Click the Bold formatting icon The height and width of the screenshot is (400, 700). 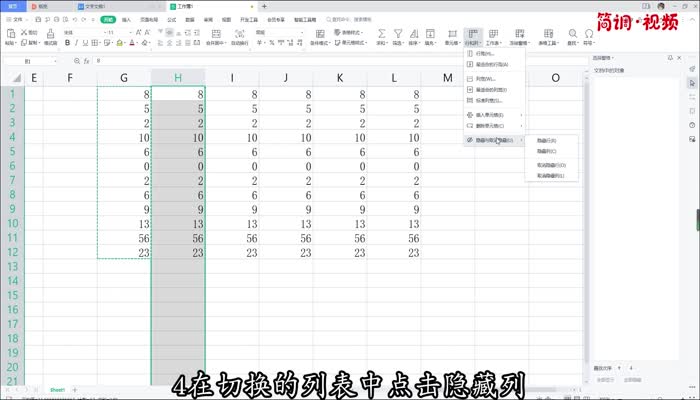click(67, 44)
